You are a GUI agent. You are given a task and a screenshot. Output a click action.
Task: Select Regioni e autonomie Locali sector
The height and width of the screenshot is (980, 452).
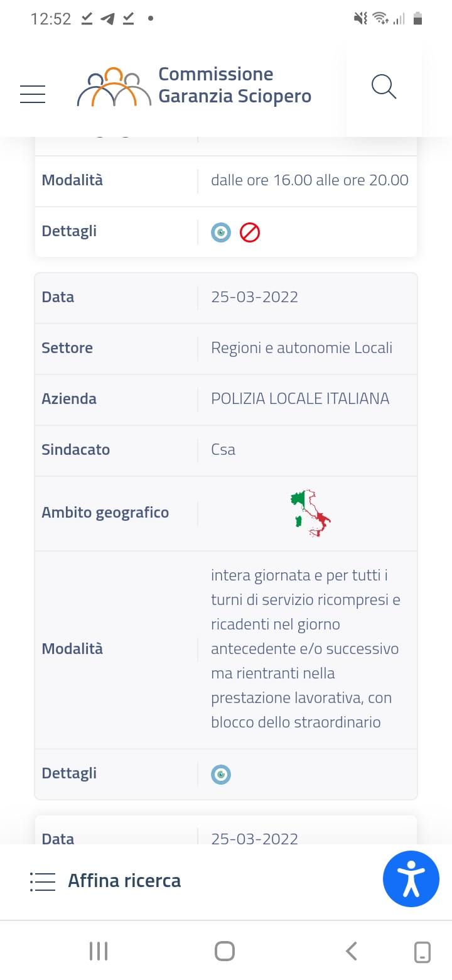click(x=301, y=348)
